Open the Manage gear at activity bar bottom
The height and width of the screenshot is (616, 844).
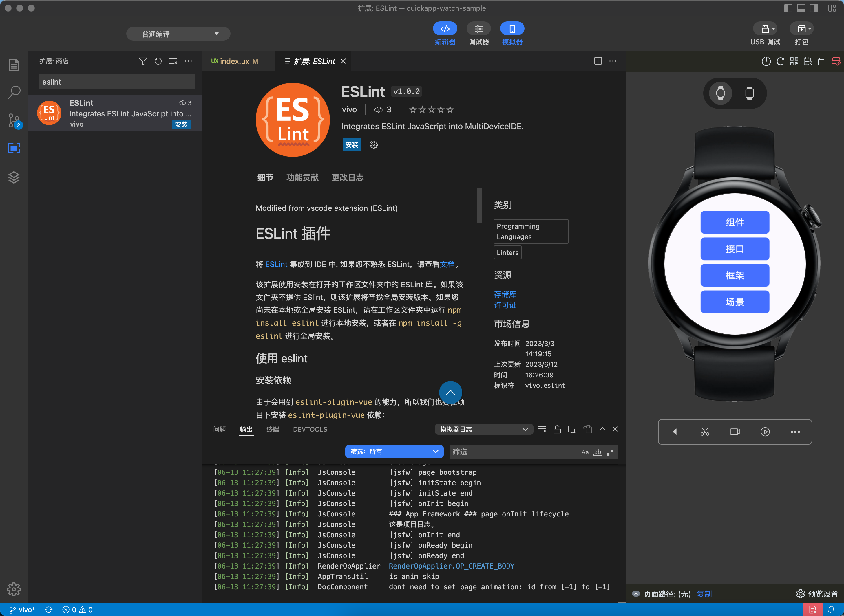pos(14,589)
